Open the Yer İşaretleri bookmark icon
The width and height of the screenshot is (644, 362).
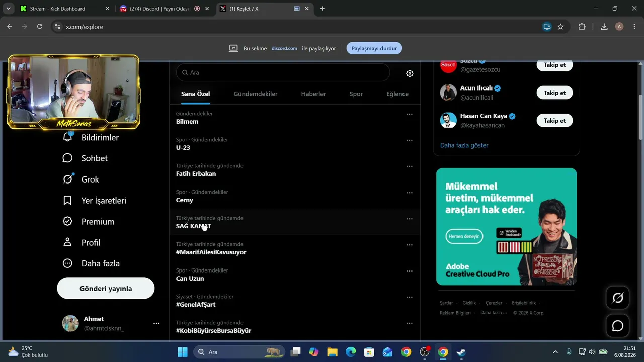pyautogui.click(x=67, y=200)
